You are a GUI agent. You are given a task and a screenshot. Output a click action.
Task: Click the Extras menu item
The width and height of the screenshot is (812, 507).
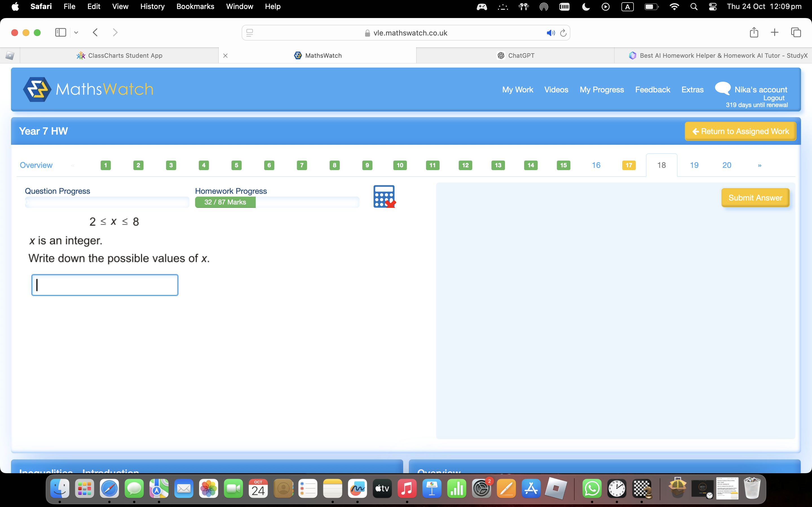pyautogui.click(x=692, y=89)
